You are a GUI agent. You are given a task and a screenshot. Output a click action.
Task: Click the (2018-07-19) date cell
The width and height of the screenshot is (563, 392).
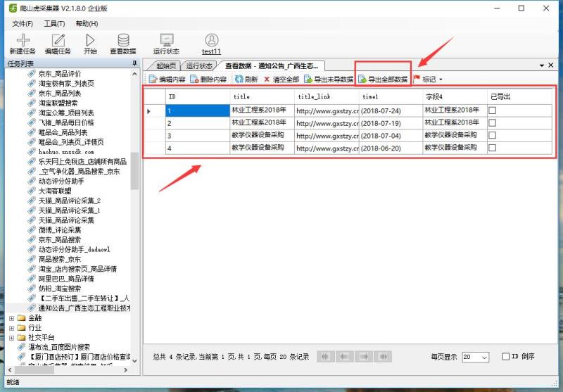391,123
